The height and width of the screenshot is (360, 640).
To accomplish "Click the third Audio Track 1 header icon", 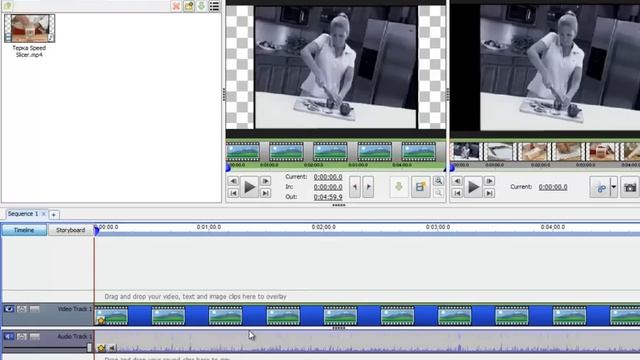I will [x=35, y=337].
